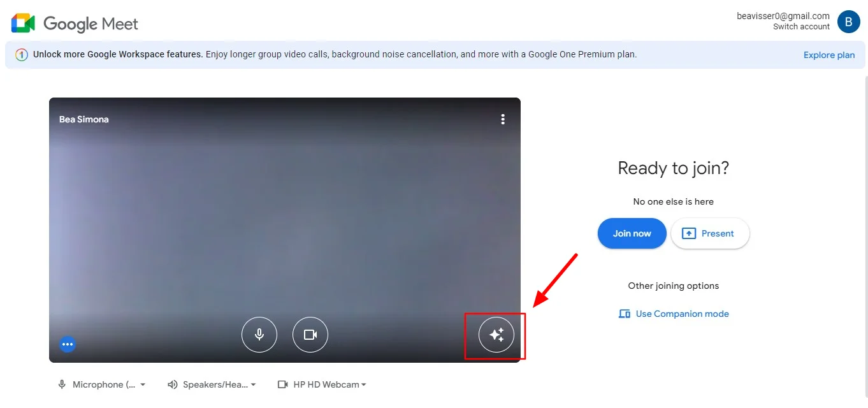Click Explore plan link
868x408 pixels.
tap(829, 55)
